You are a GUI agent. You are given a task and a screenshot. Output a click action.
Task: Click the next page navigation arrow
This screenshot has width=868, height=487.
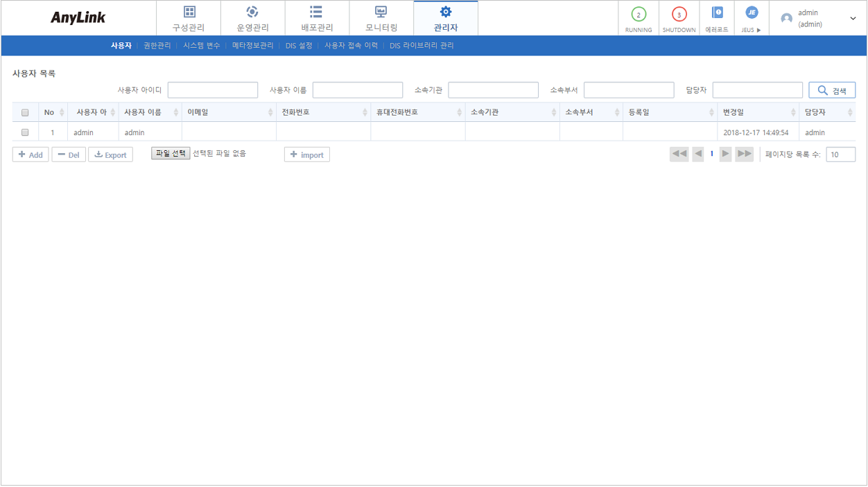pyautogui.click(x=725, y=154)
